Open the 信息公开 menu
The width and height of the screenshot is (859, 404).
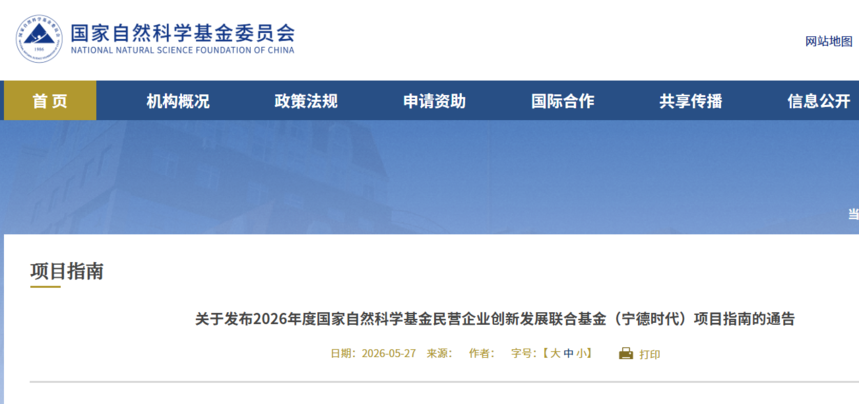coord(819,101)
